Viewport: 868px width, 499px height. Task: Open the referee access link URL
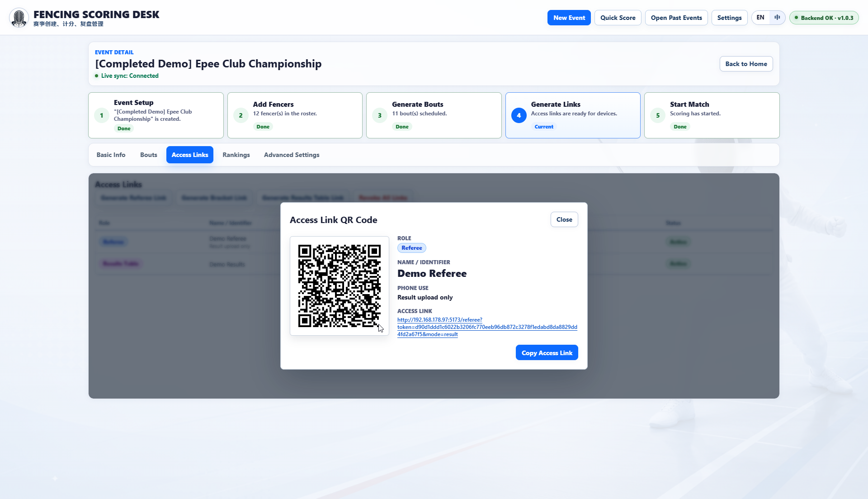tap(487, 327)
